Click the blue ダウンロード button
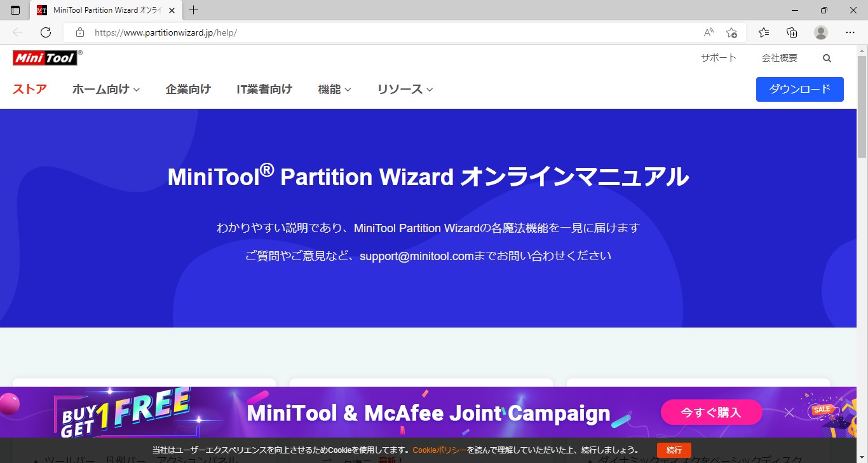The height and width of the screenshot is (463, 868). [x=799, y=89]
